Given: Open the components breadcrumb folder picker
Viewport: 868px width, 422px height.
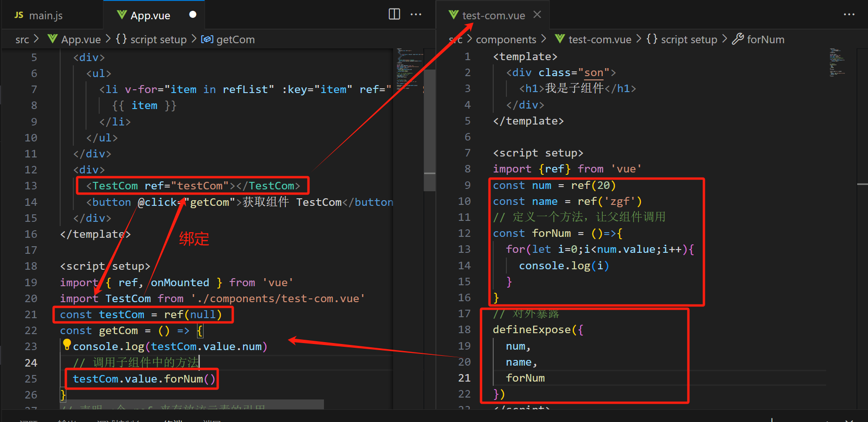Looking at the screenshot, I should click(x=506, y=39).
